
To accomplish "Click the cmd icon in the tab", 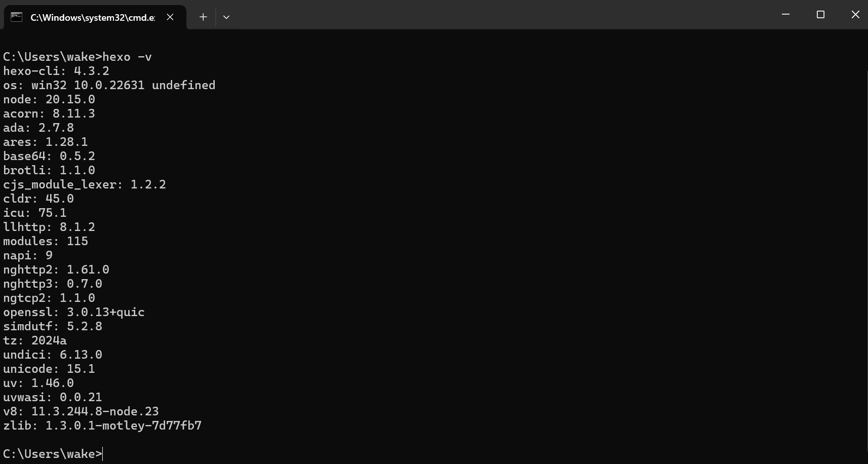I will pos(17,17).
